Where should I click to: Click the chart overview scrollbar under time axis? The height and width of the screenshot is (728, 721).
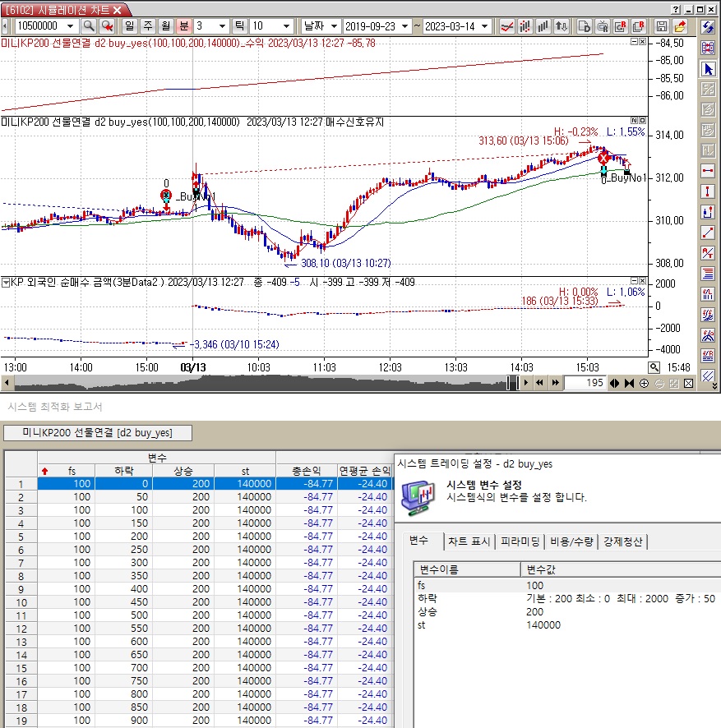(x=255, y=383)
